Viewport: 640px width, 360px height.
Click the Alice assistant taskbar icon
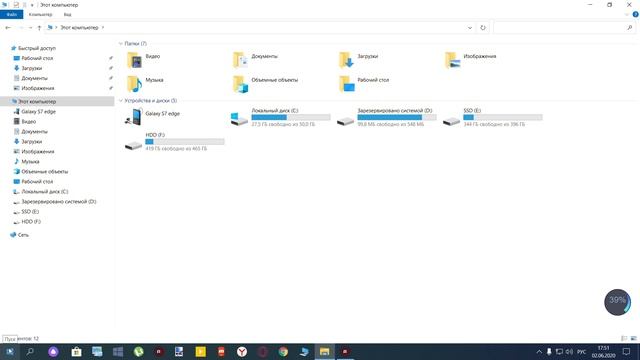[x=53, y=351]
